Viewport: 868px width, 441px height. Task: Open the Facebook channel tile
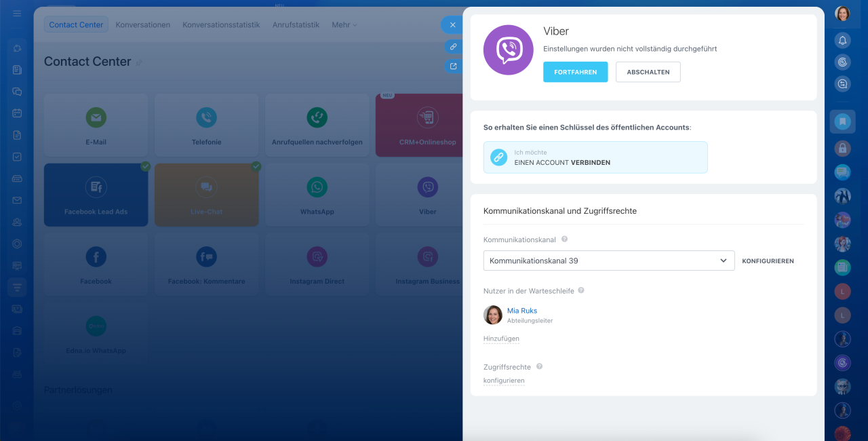tap(96, 265)
